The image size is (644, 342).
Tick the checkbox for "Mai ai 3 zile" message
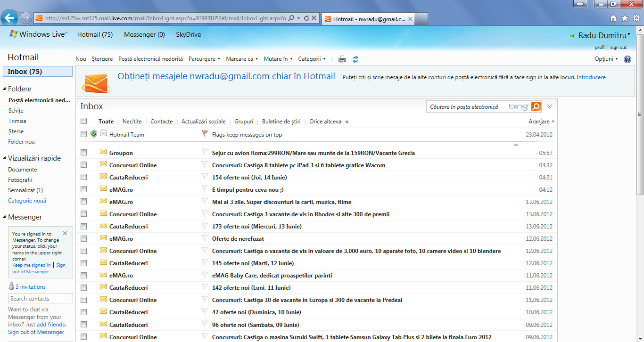(84, 202)
